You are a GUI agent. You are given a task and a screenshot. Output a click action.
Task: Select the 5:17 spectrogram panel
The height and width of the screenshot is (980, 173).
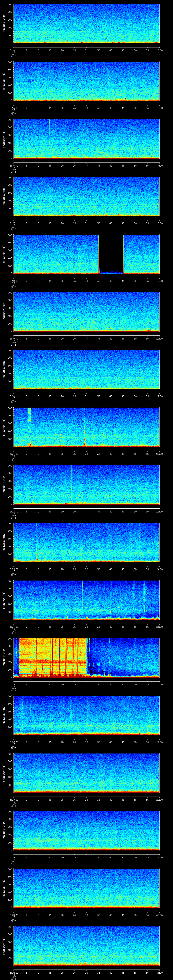tap(86, 196)
